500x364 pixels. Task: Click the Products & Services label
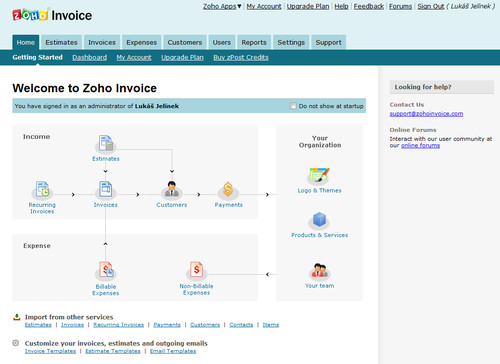[x=319, y=235]
